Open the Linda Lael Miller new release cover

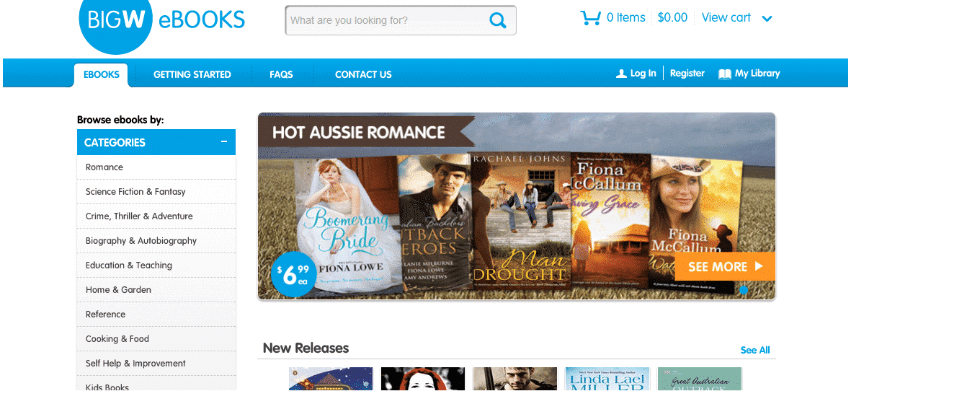tap(607, 379)
